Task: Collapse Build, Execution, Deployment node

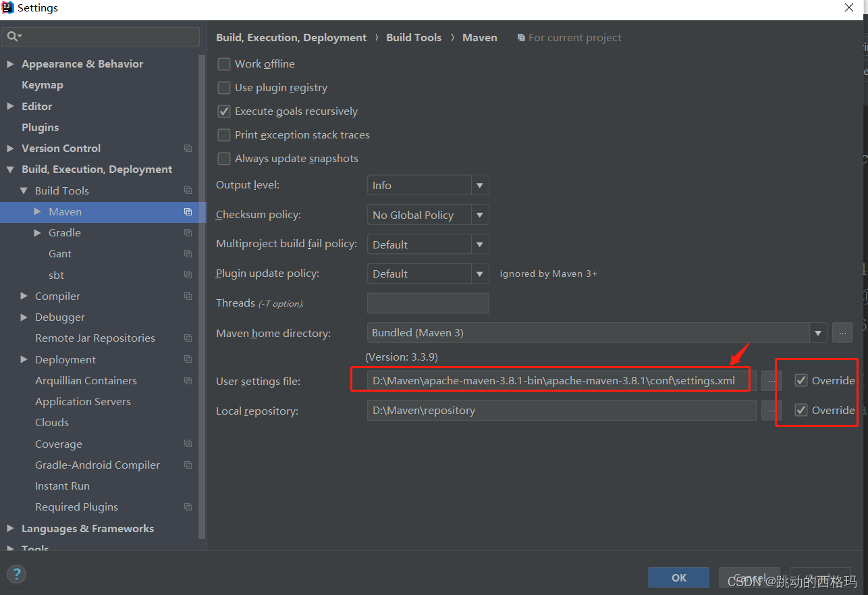Action: tap(10, 170)
